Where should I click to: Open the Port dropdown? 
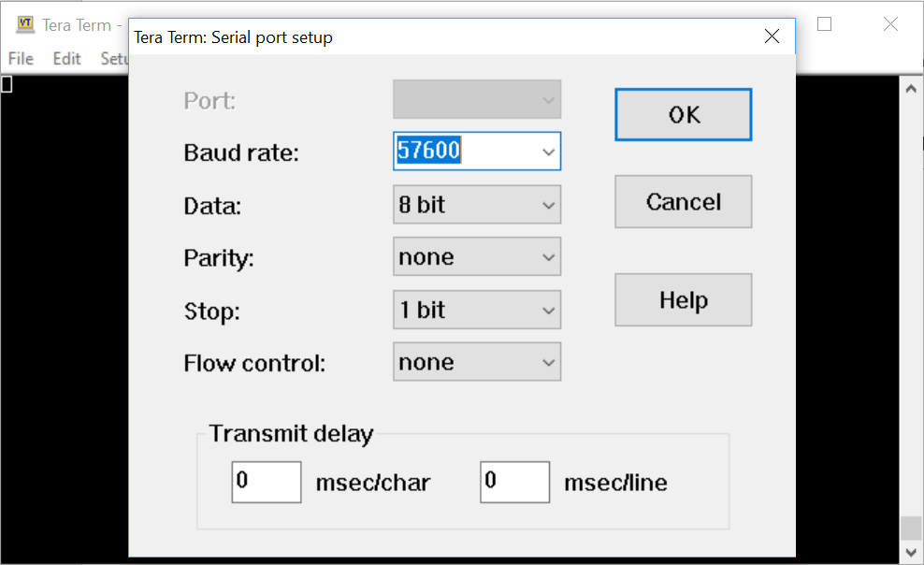tap(477, 99)
